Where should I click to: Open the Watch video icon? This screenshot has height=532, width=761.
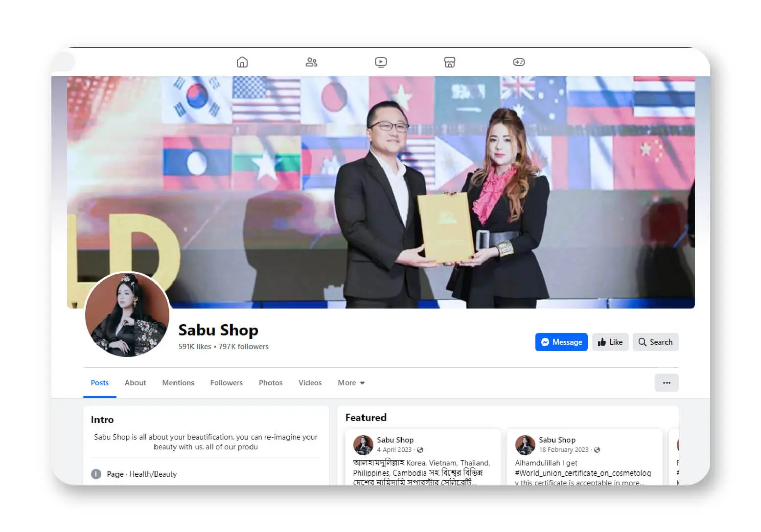tap(381, 62)
